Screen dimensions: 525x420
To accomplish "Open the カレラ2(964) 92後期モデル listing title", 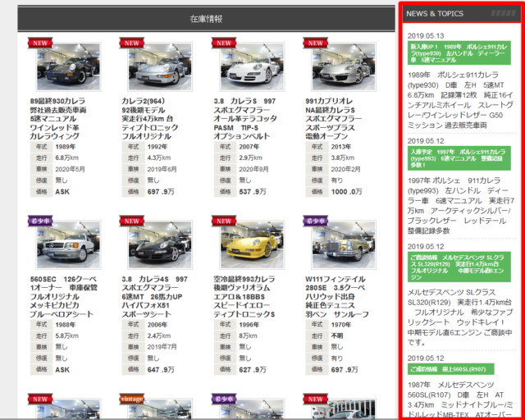I will 149,119.
